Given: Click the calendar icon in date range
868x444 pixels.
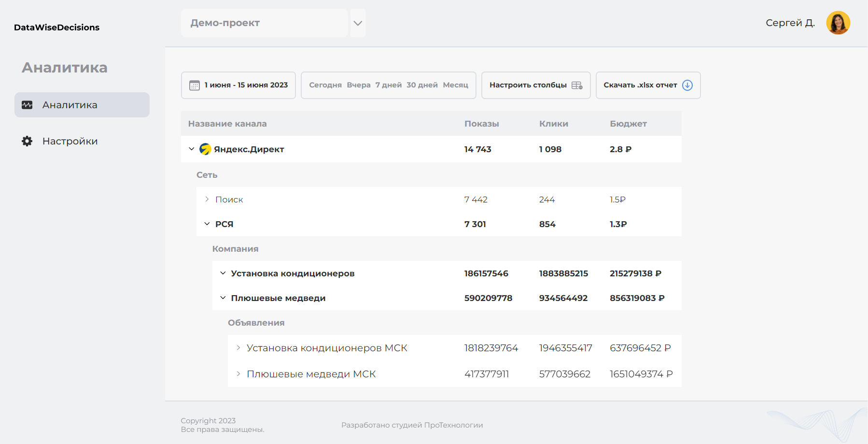Looking at the screenshot, I should coord(194,86).
